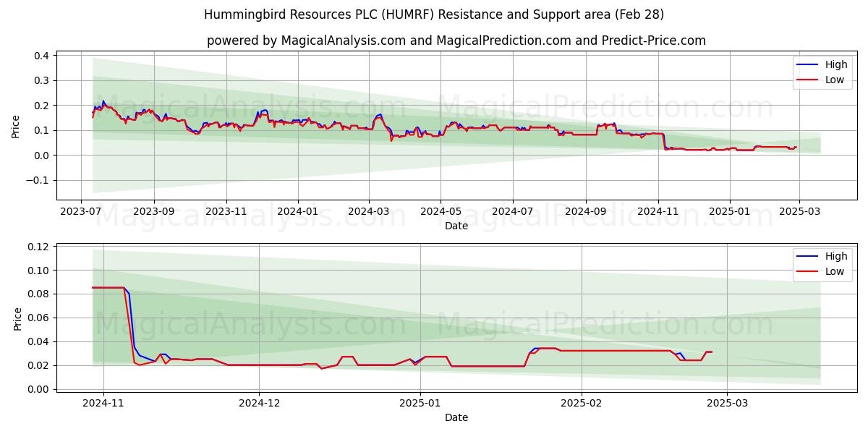Click the '0.2' price tick label

[x=42, y=106]
